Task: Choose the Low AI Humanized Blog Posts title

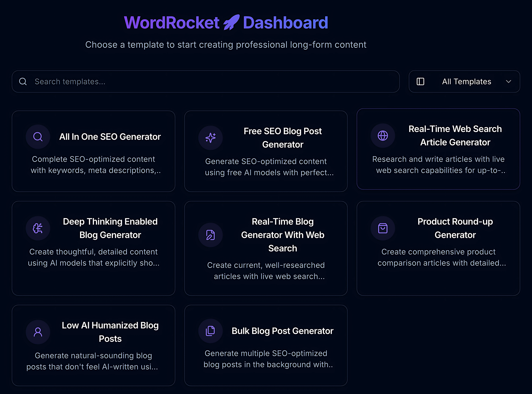Action: click(110, 332)
